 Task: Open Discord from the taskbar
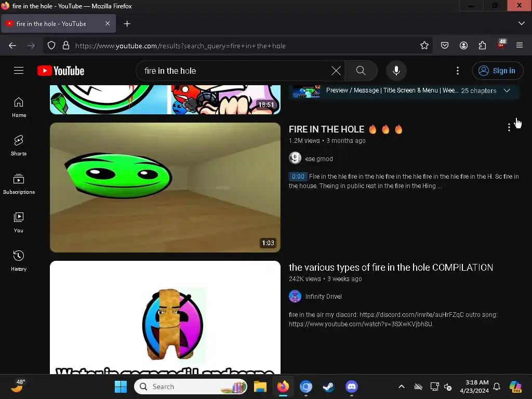click(352, 387)
